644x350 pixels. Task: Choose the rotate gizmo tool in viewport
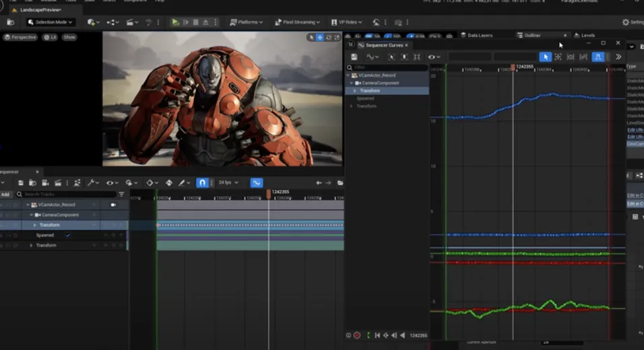click(x=329, y=37)
